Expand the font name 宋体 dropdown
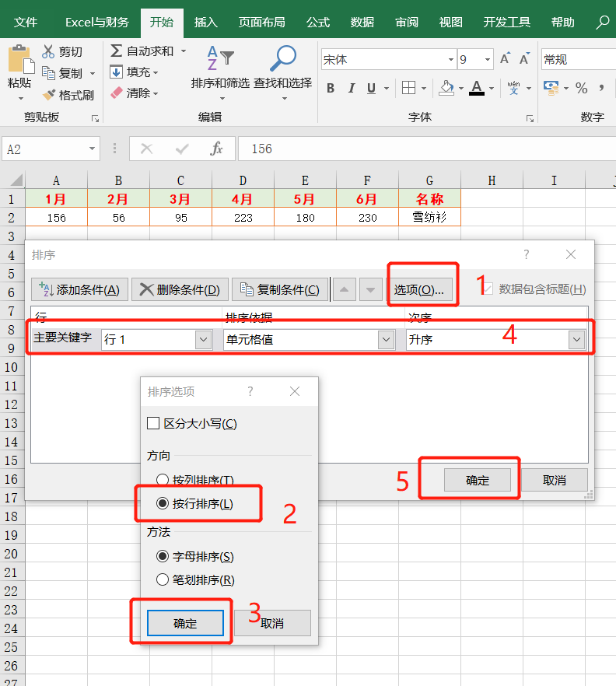This screenshot has height=686, width=616. [x=450, y=59]
